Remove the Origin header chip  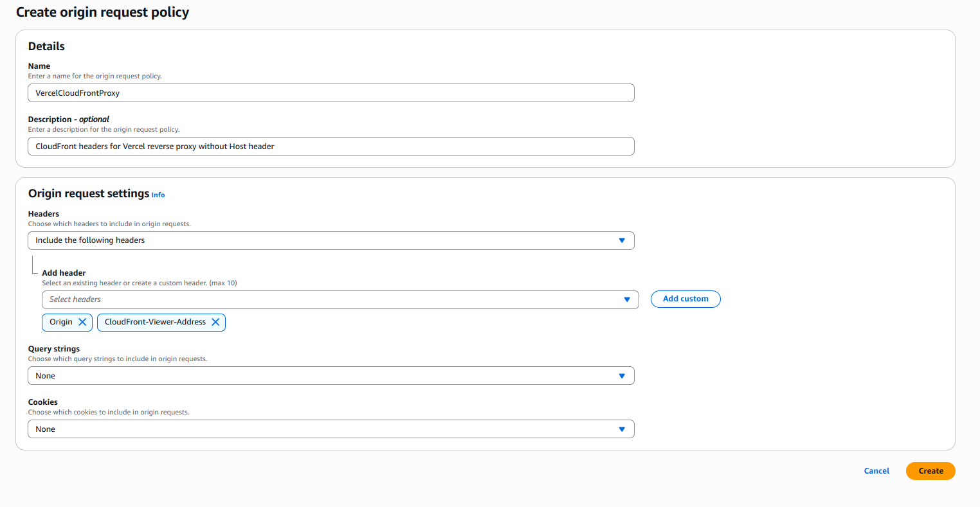pos(82,322)
